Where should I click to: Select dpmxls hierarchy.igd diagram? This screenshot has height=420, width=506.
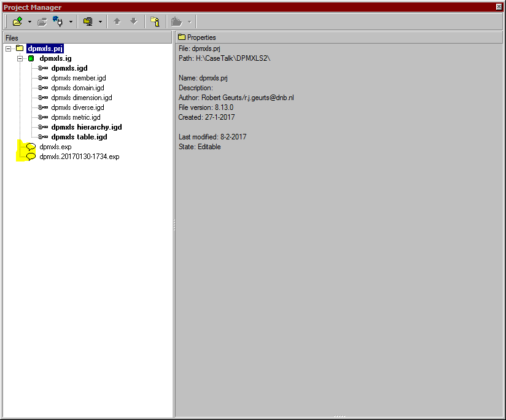(86, 127)
